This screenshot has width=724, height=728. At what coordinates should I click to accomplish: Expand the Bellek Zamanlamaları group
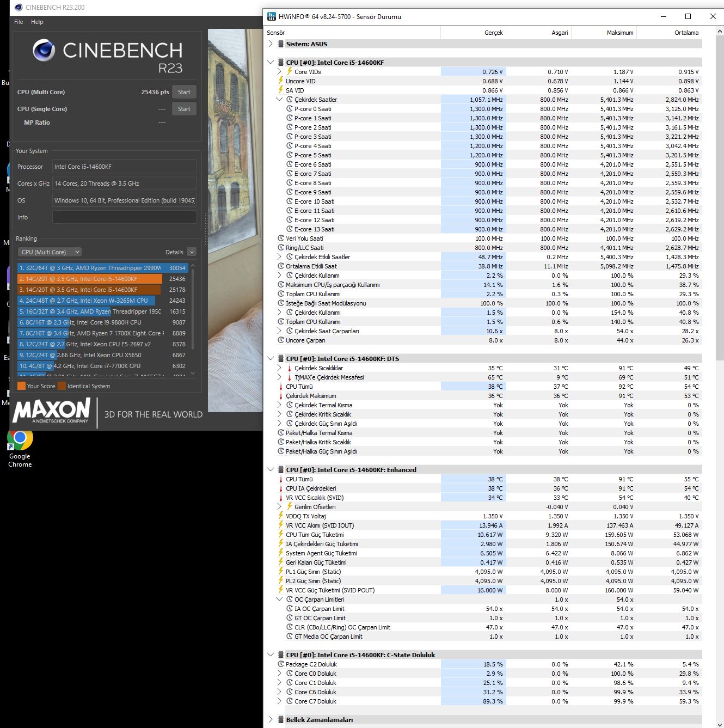(x=271, y=719)
